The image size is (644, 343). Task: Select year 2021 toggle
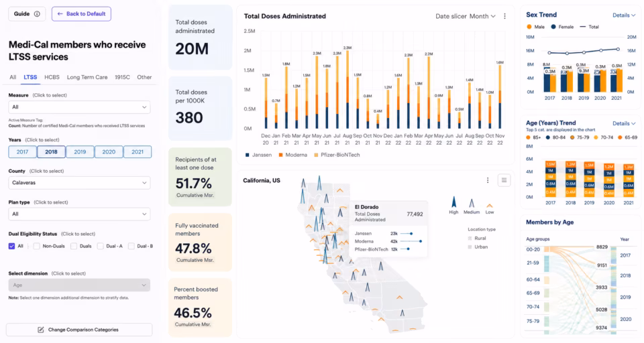pos(138,152)
